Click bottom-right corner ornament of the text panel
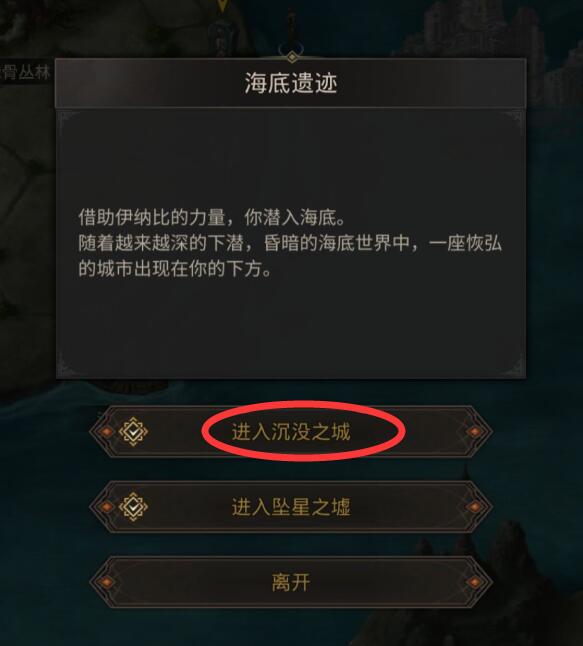The image size is (583, 646). tap(514, 366)
